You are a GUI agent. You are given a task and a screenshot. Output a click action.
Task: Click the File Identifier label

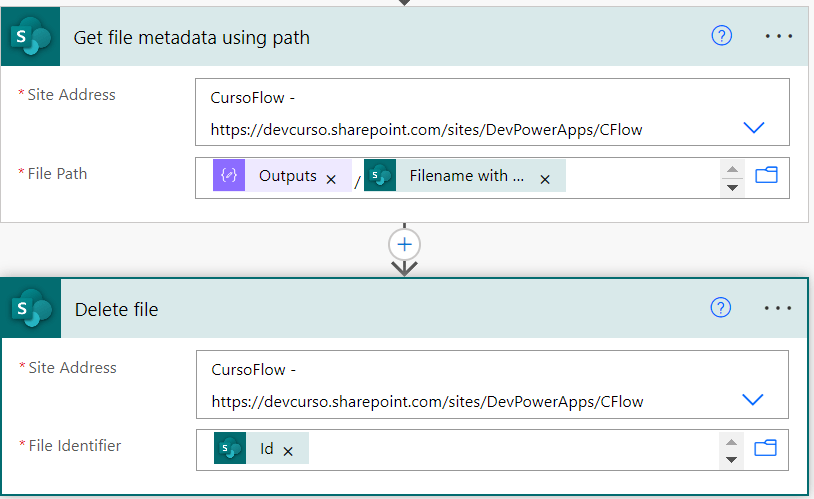tap(75, 446)
